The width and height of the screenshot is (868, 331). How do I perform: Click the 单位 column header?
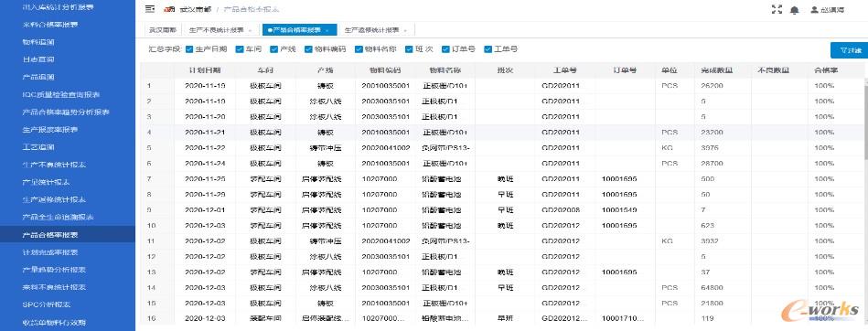point(670,70)
